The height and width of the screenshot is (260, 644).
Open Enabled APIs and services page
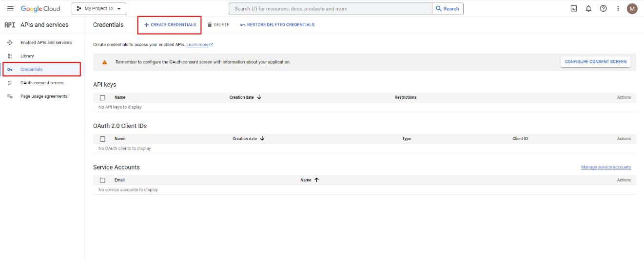[x=46, y=43]
